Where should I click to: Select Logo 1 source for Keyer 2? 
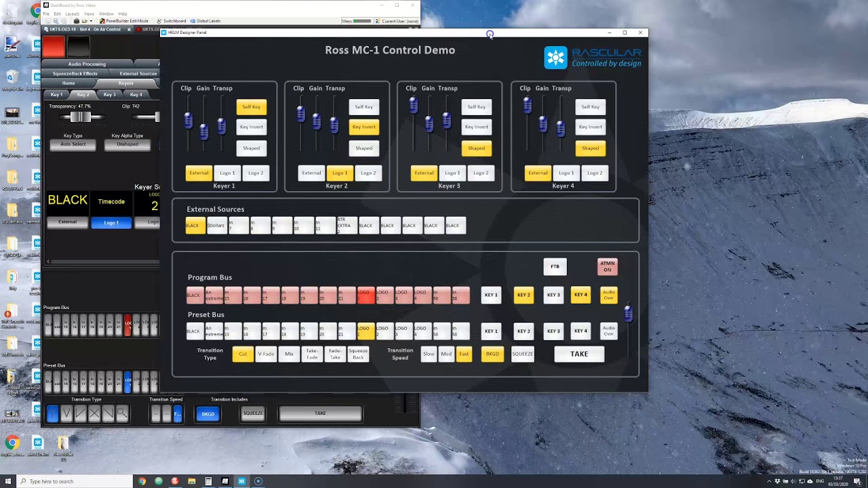(340, 173)
